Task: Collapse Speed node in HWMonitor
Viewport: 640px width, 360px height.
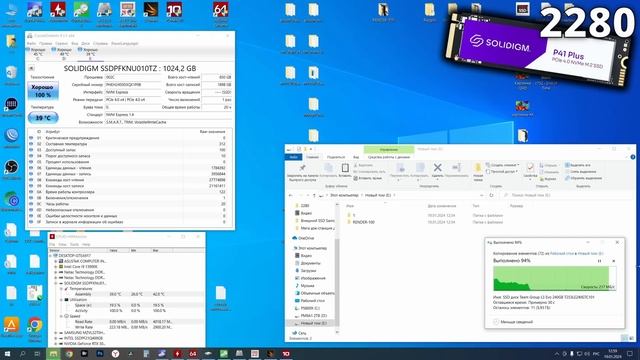Action: (x=61, y=316)
